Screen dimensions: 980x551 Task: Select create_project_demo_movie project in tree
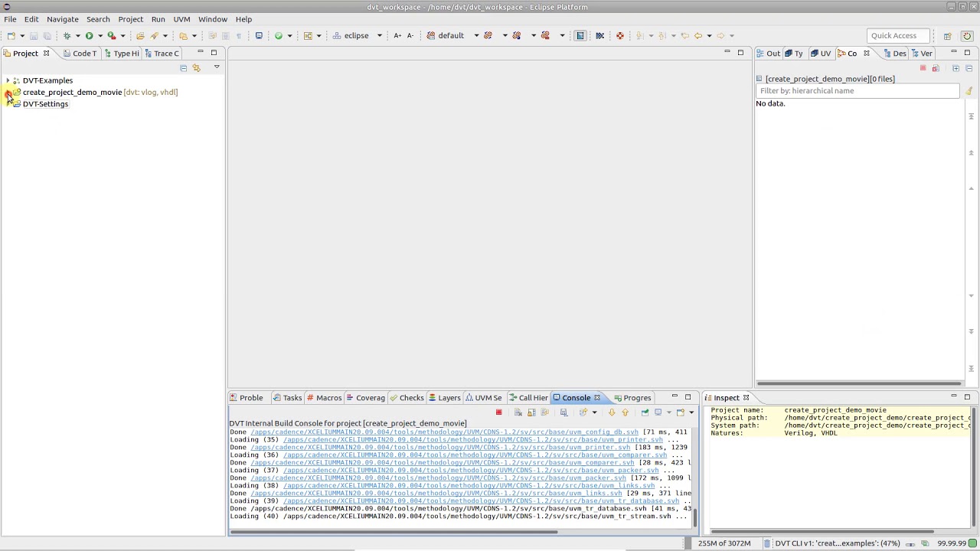click(x=72, y=93)
